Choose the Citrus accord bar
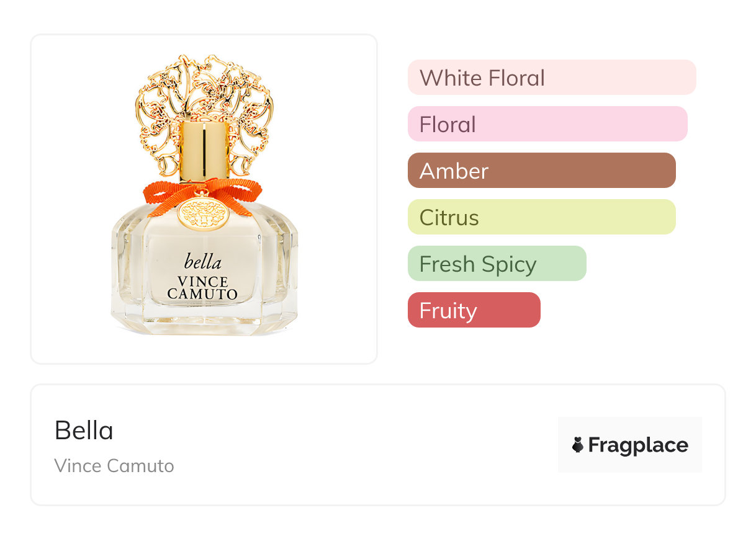This screenshot has height=536, width=756. 541,217
